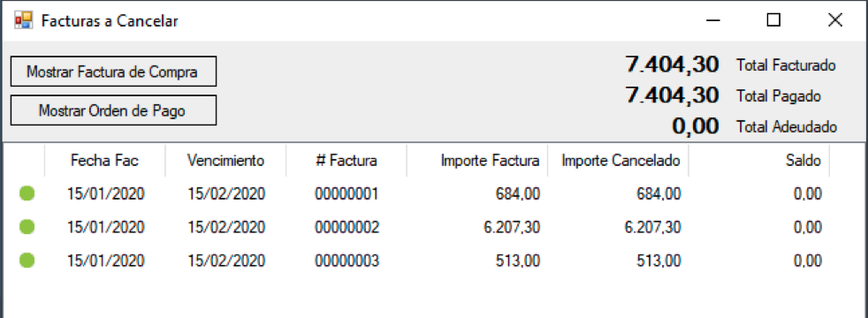Screen dimensions: 868x318
Task: Click the green status dot for invoice 00000001
Action: [27, 193]
